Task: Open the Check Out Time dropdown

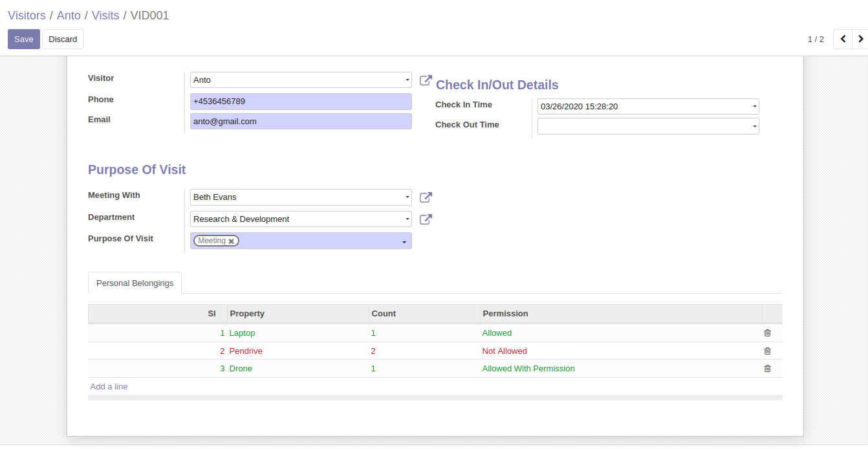Action: 755,127
